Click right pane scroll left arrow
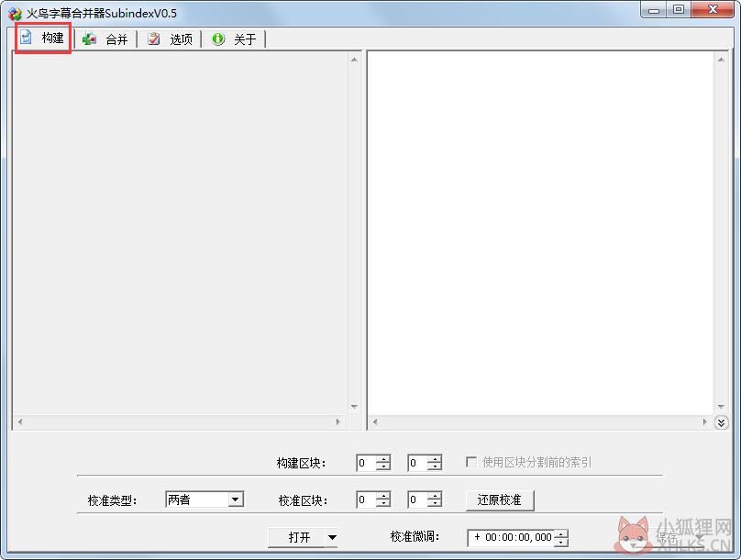The image size is (741, 560). (375, 422)
